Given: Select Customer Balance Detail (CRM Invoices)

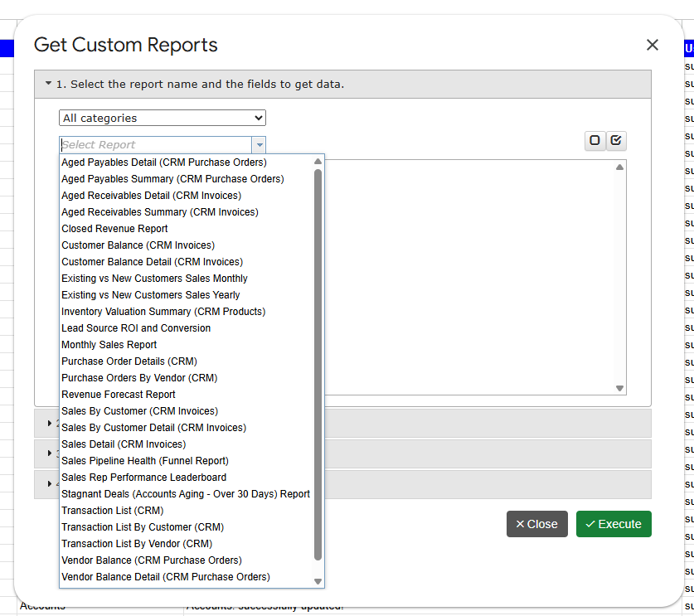Looking at the screenshot, I should (x=153, y=262).
